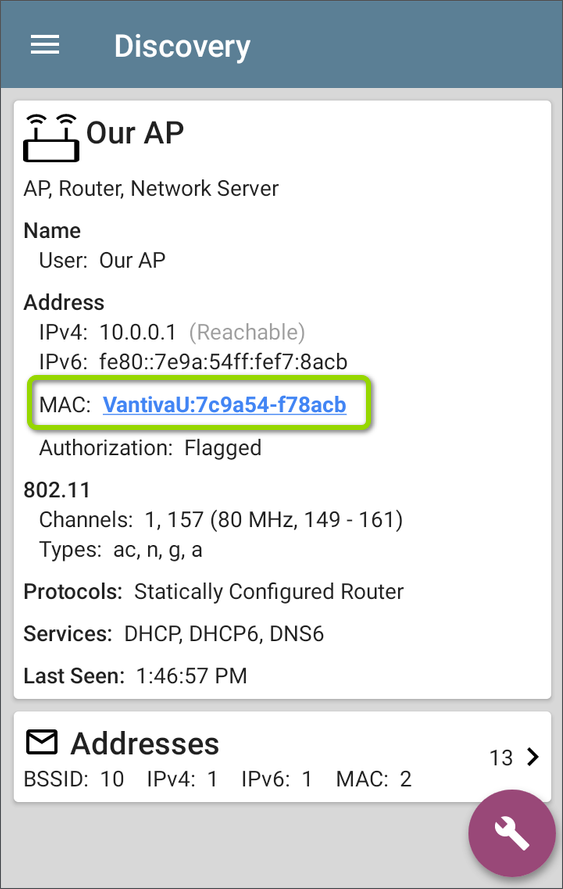Tap the wrench floating action button
This screenshot has width=563, height=889.
point(511,833)
